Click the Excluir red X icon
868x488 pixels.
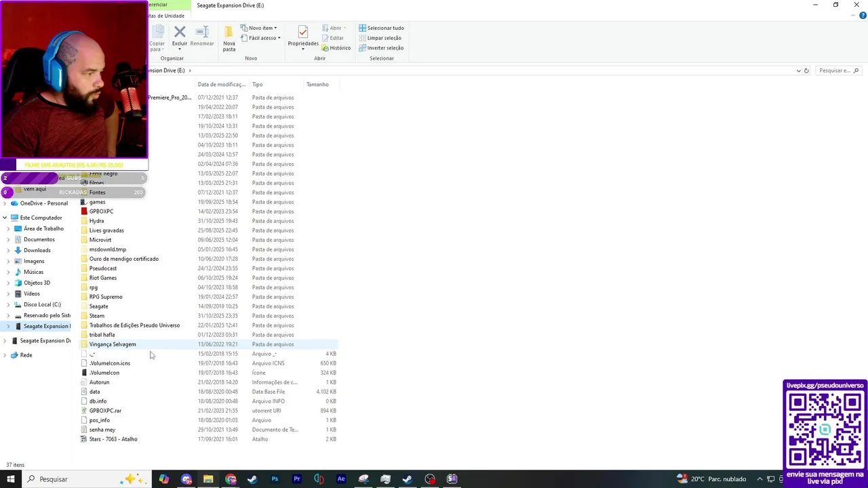[x=180, y=32]
